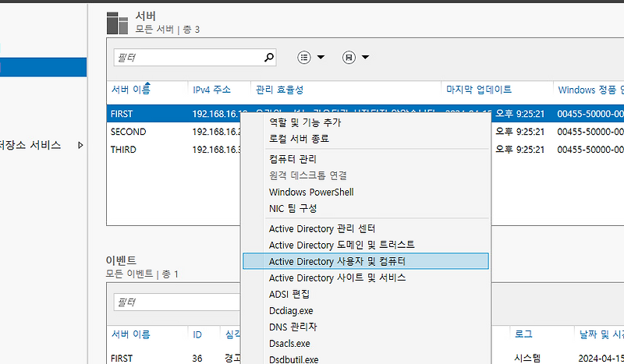Sort events by ID column header
The image size is (624, 364).
click(197, 334)
